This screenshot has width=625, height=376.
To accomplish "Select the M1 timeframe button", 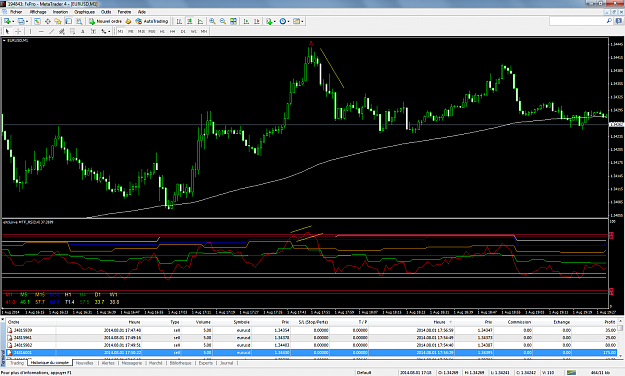I will pyautogui.click(x=120, y=31).
